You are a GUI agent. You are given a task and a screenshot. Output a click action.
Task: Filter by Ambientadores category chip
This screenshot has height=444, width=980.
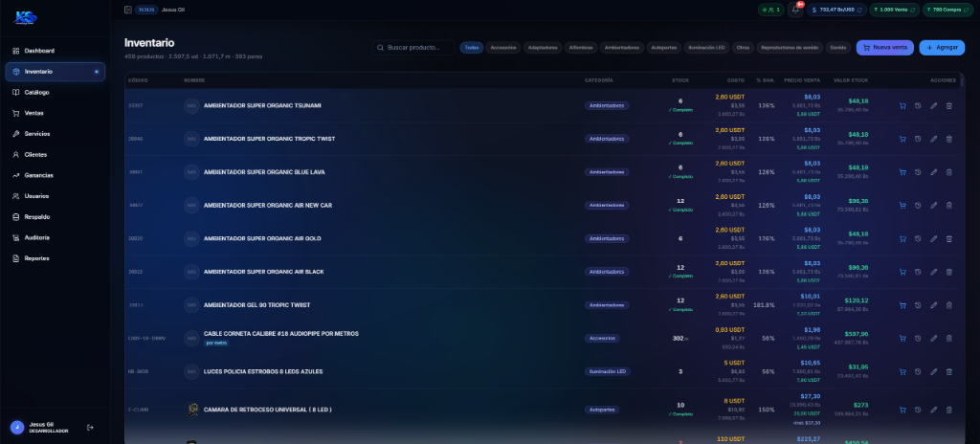[622, 48]
